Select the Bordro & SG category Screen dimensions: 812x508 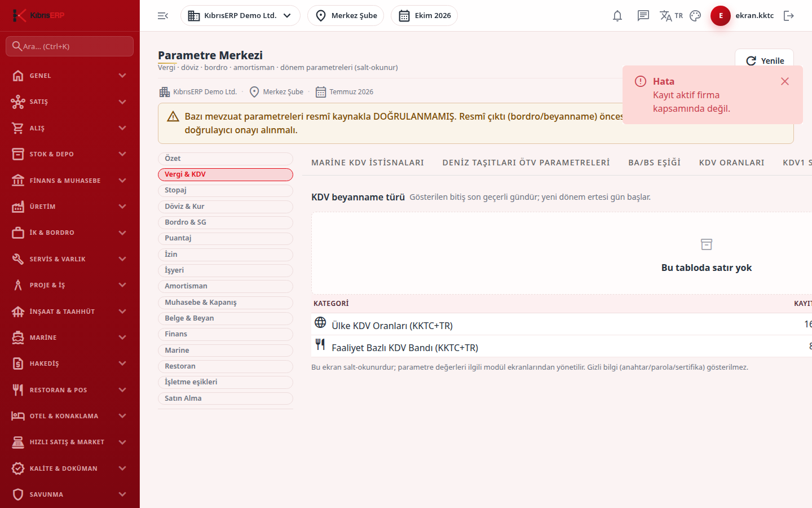pos(226,222)
